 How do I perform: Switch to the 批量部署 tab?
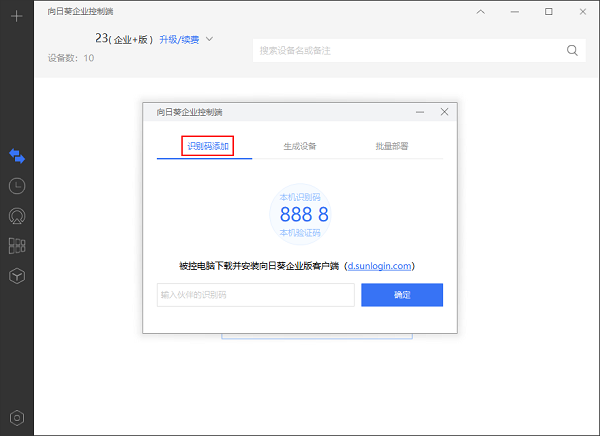pos(392,146)
